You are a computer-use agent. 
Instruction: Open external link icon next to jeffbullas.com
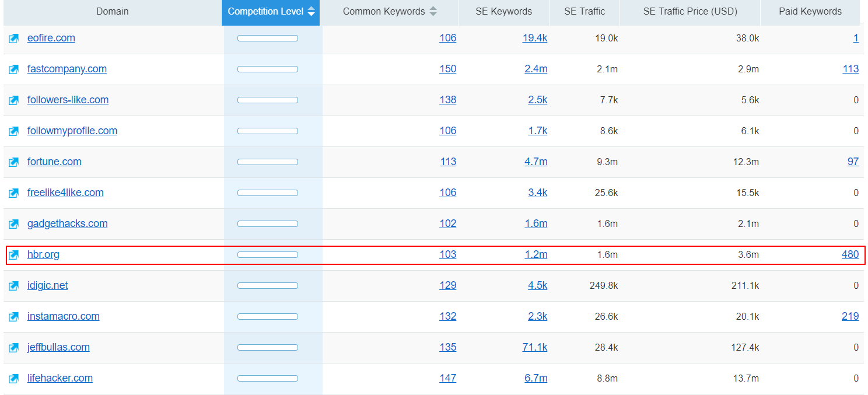pos(13,348)
